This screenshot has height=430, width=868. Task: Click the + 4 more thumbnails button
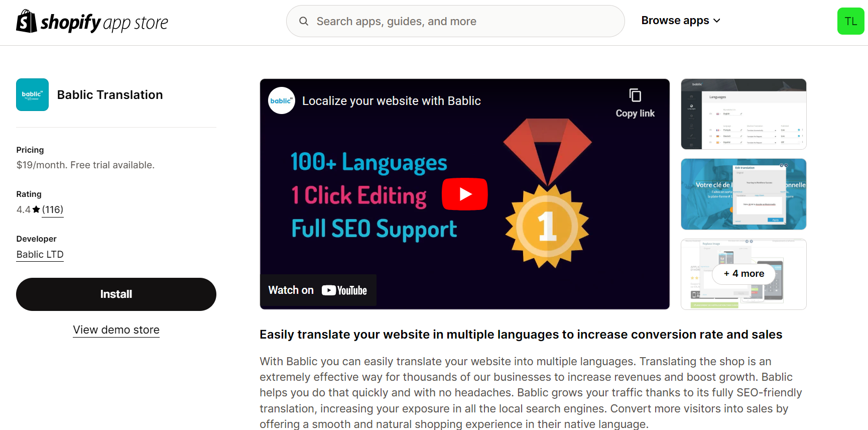click(743, 274)
